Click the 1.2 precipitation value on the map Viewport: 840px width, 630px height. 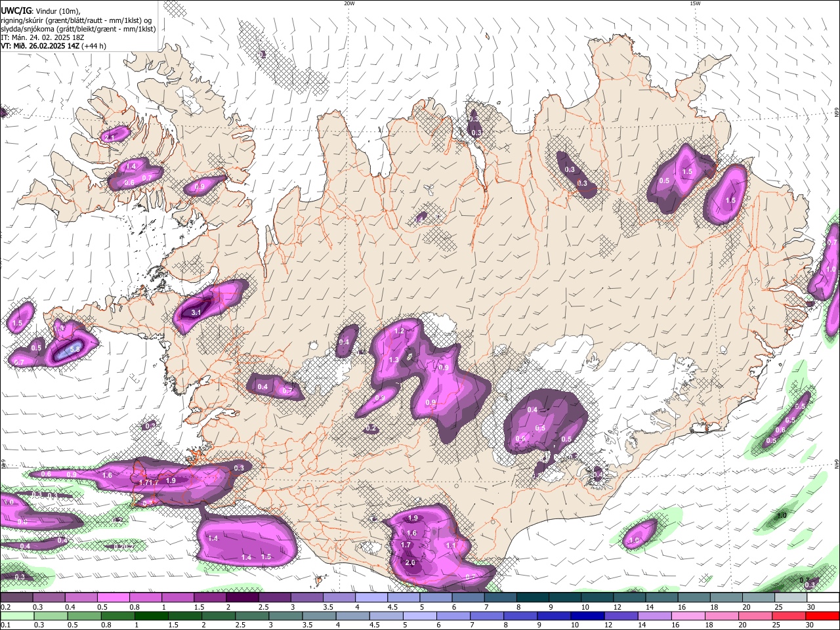399,331
